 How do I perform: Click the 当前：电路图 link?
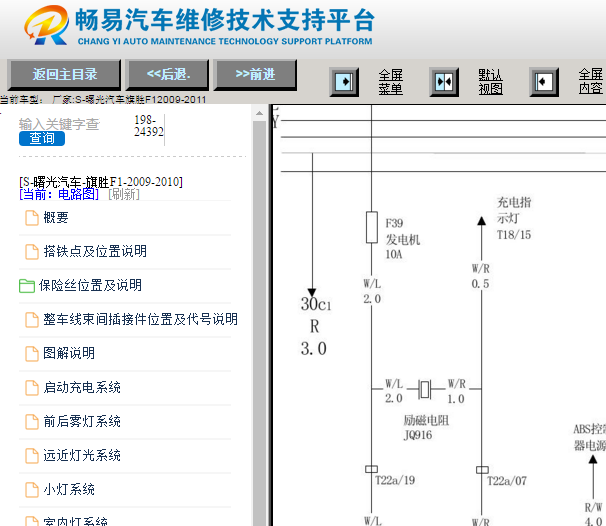pos(59,194)
